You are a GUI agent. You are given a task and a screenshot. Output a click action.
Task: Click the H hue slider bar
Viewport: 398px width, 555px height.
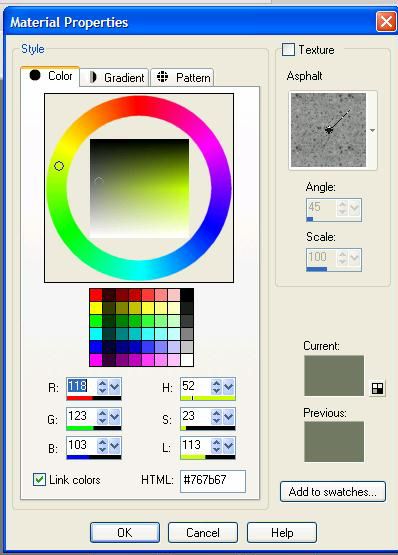tap(208, 398)
